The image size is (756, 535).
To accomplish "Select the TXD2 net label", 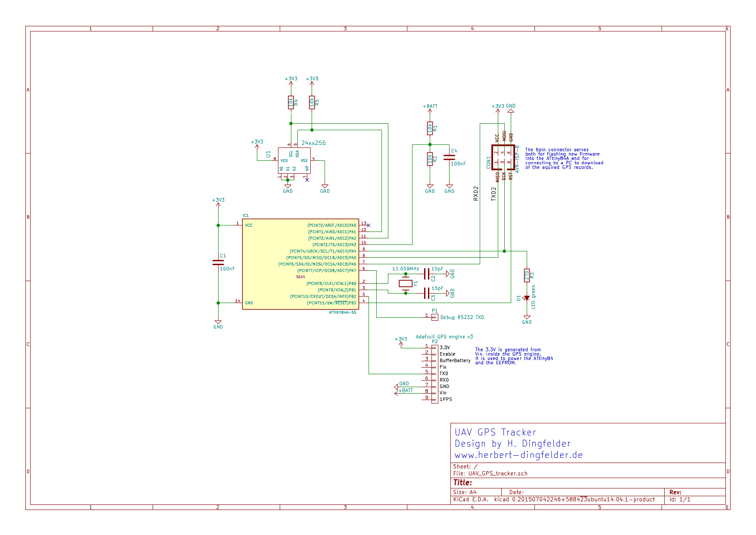I will coord(494,194).
